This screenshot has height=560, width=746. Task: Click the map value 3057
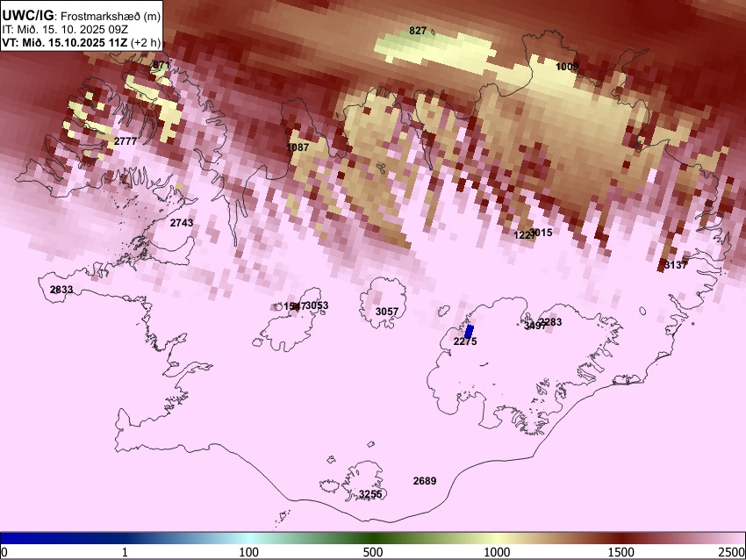tap(387, 312)
